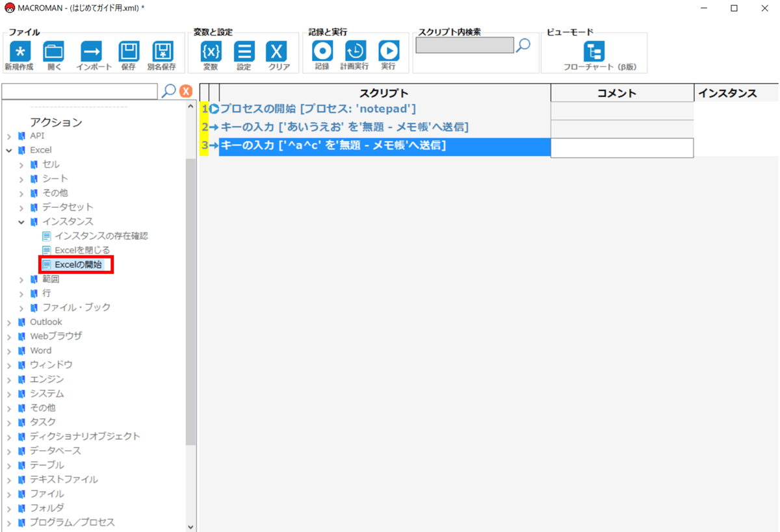Image resolution: width=780 pixels, height=532 pixels.
Task: Click the 計画実行 (Scheduled run) clock icon
Action: 355,51
